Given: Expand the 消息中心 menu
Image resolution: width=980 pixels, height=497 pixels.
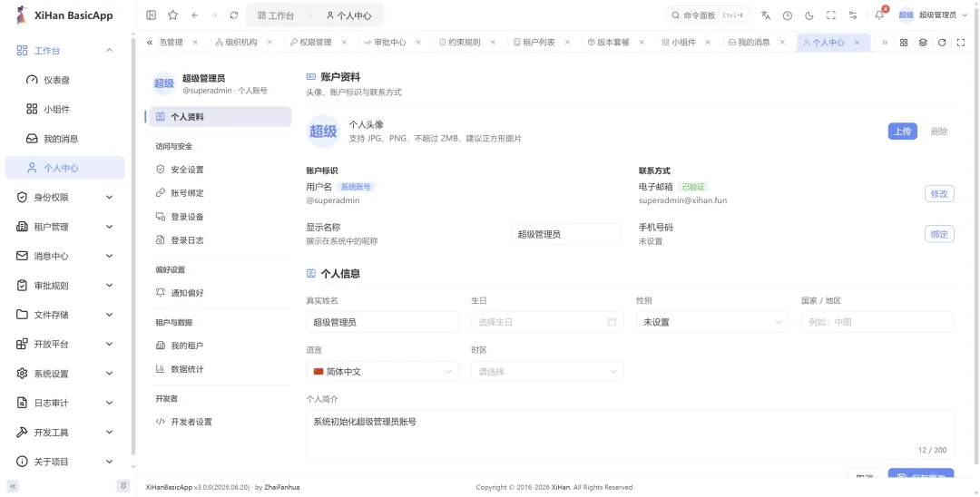Looking at the screenshot, I should pos(65,256).
